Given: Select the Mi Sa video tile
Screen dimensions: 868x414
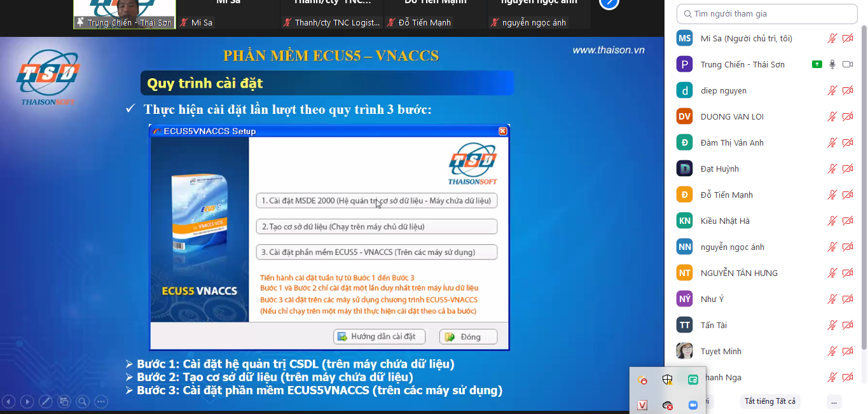Looking at the screenshot, I should 228,14.
